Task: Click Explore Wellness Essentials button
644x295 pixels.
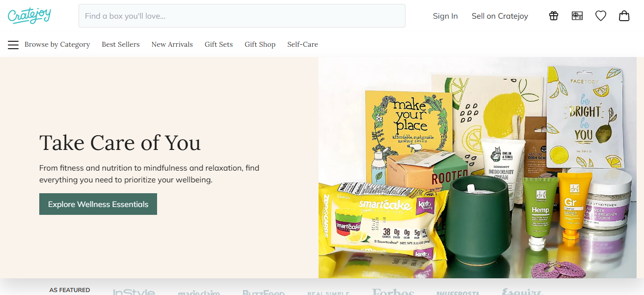Action: tap(98, 204)
